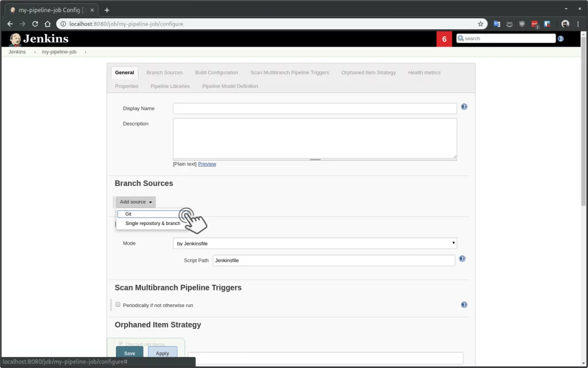Open the red notification badge showing 6

click(x=444, y=39)
